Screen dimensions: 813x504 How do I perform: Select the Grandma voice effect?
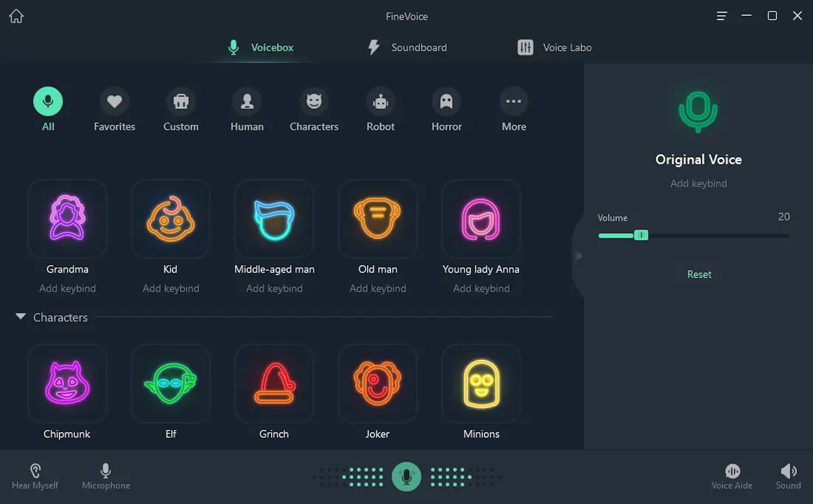click(x=67, y=219)
